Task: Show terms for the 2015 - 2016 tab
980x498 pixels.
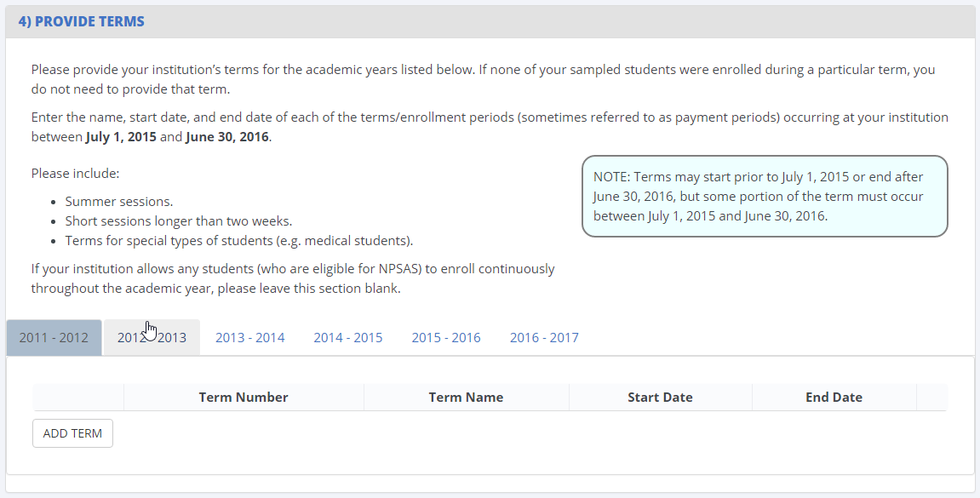Action: (446, 338)
